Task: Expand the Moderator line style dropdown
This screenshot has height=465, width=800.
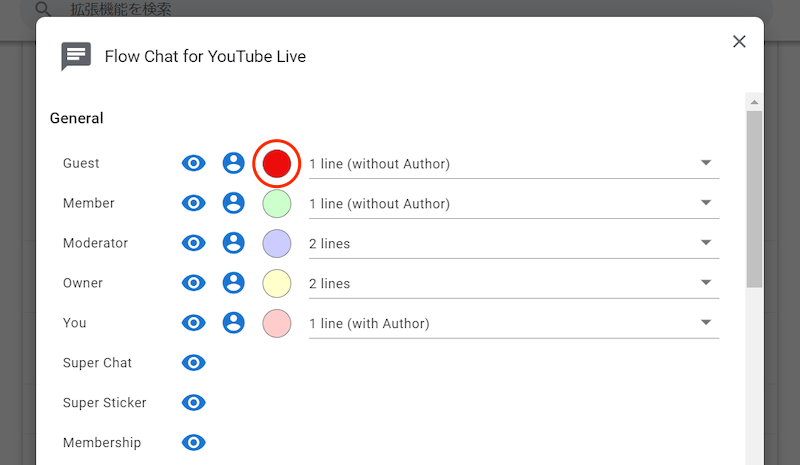Action: coord(513,243)
